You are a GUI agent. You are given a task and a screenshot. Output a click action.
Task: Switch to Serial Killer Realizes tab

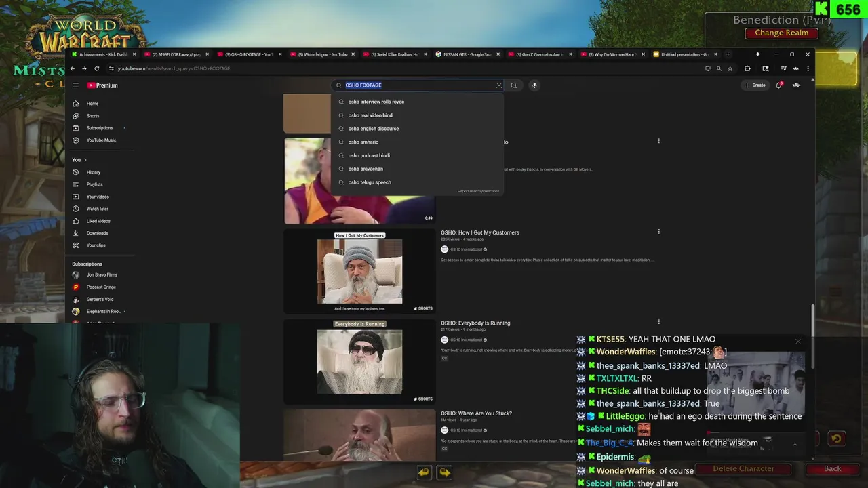395,54
